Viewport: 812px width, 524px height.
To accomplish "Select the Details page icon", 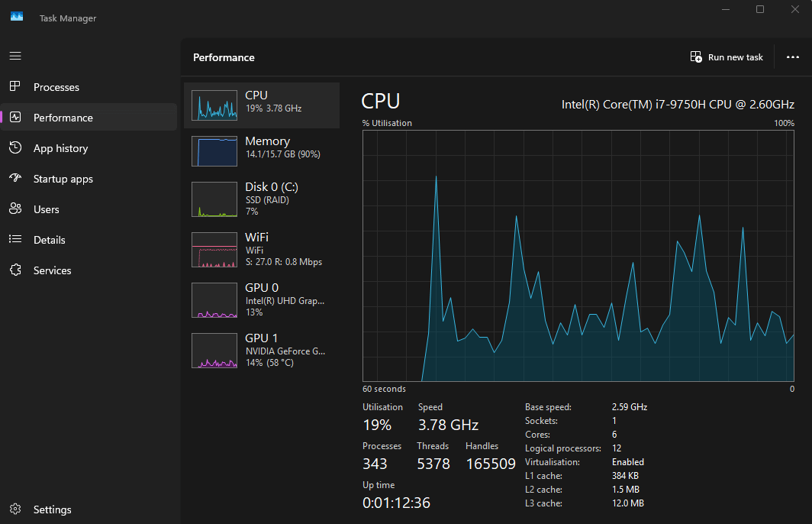I will 16,239.
